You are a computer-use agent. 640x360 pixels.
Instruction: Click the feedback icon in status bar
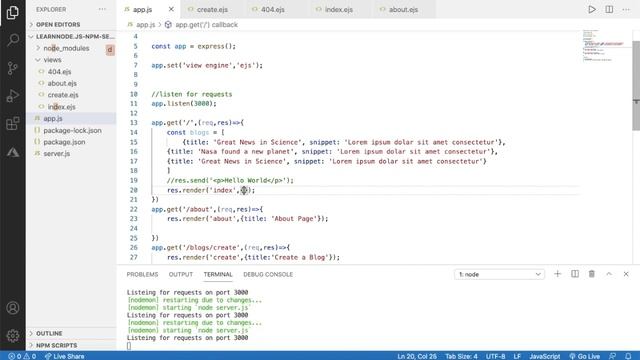pyautogui.click(x=612, y=356)
